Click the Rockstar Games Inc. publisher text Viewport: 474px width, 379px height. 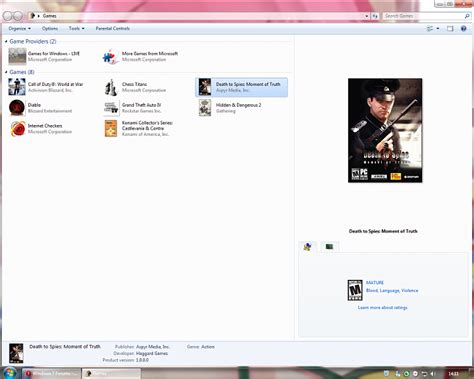pos(142,111)
